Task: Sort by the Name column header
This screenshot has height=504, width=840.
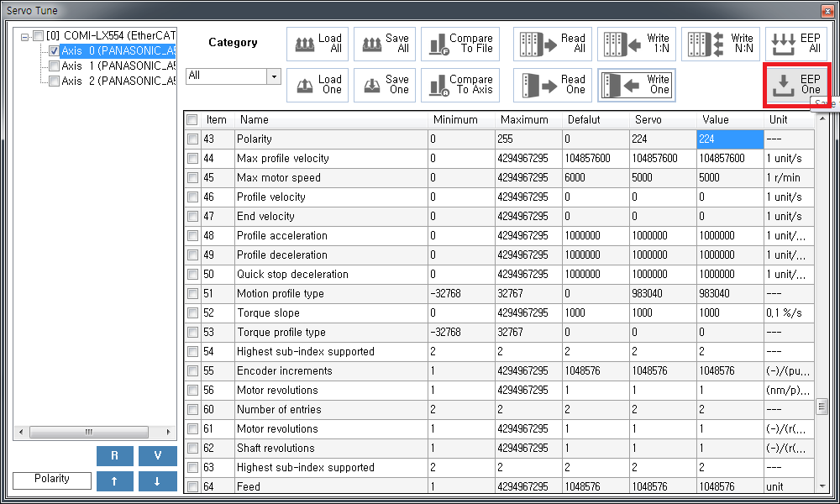Action: [332, 119]
